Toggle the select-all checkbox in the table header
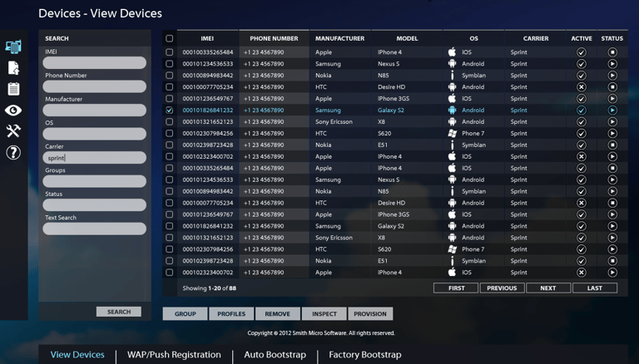This screenshot has height=364, width=639. pyautogui.click(x=169, y=38)
